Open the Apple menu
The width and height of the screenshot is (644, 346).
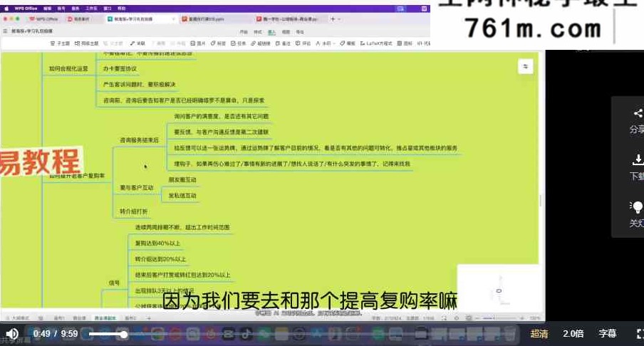6,9
